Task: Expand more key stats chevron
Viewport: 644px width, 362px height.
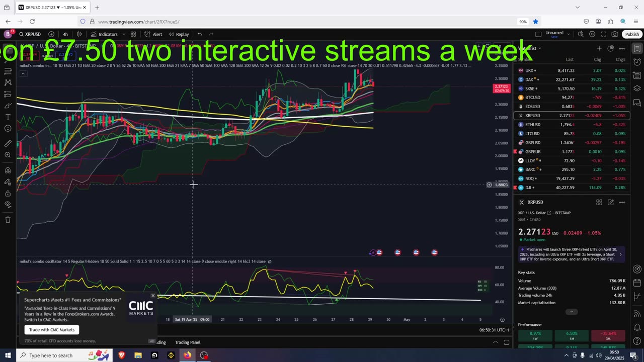Action: click(x=572, y=312)
